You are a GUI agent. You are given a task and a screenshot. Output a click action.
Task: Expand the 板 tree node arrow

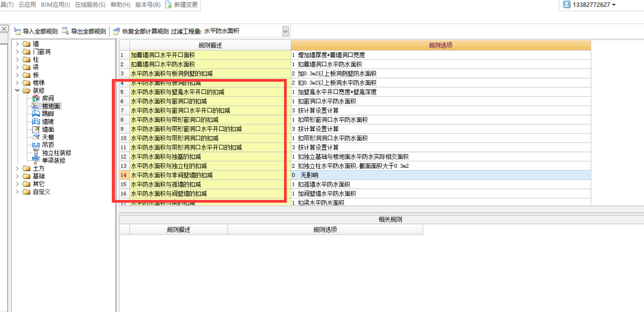[x=17, y=75]
